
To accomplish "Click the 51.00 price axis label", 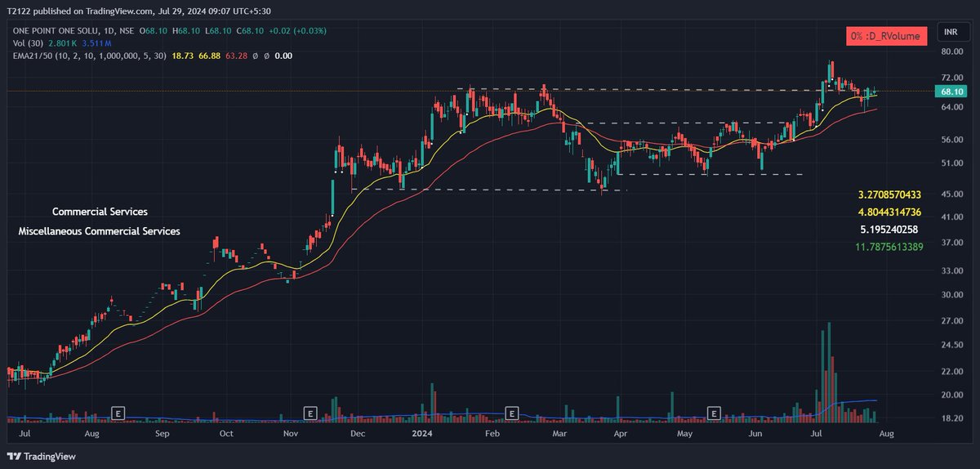I will (952, 163).
